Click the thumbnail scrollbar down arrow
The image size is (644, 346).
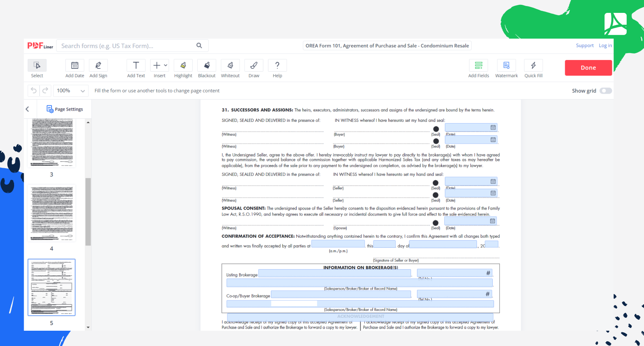click(88, 327)
